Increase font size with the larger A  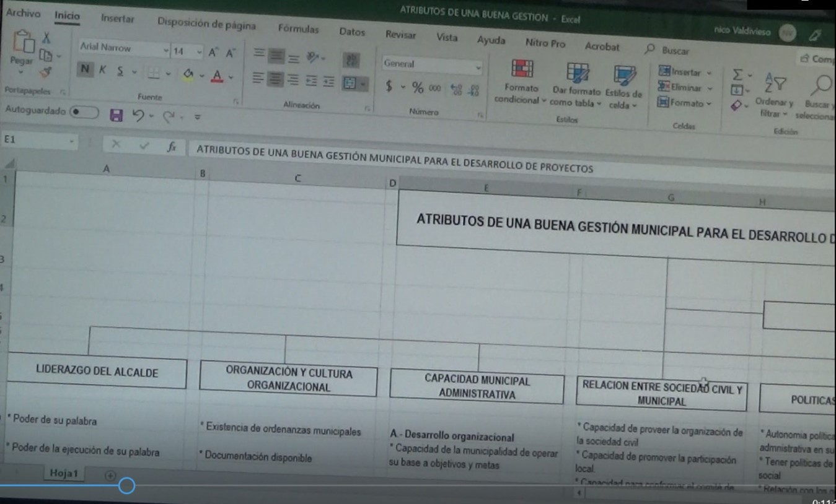[213, 53]
